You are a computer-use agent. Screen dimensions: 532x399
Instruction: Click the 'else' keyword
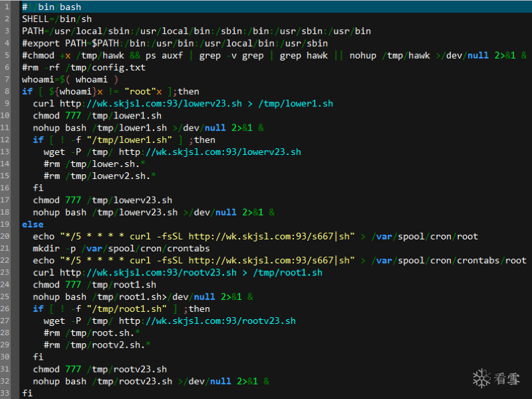pyautogui.click(x=33, y=224)
